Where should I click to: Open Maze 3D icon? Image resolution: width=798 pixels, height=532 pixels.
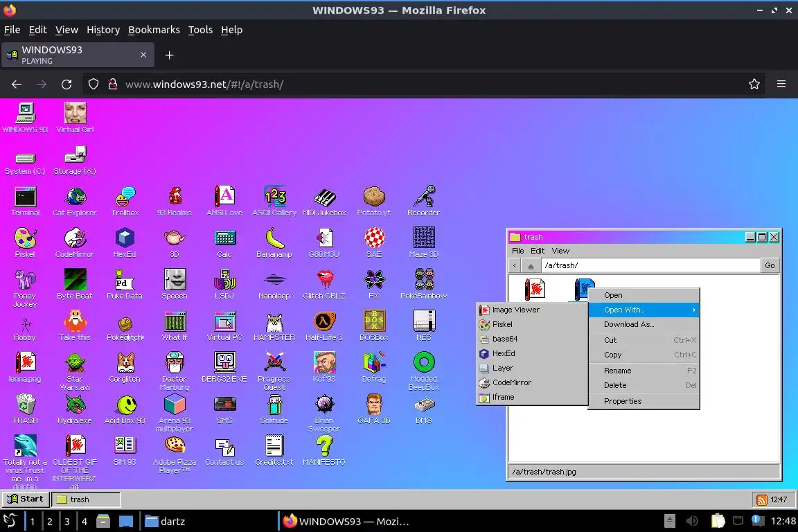[x=423, y=243]
